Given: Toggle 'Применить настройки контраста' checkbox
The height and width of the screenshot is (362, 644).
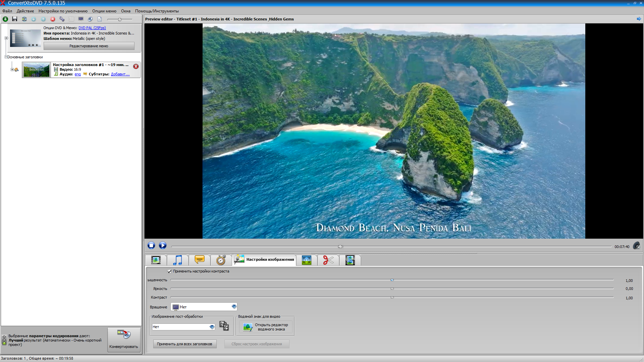Looking at the screenshot, I should pos(169,271).
